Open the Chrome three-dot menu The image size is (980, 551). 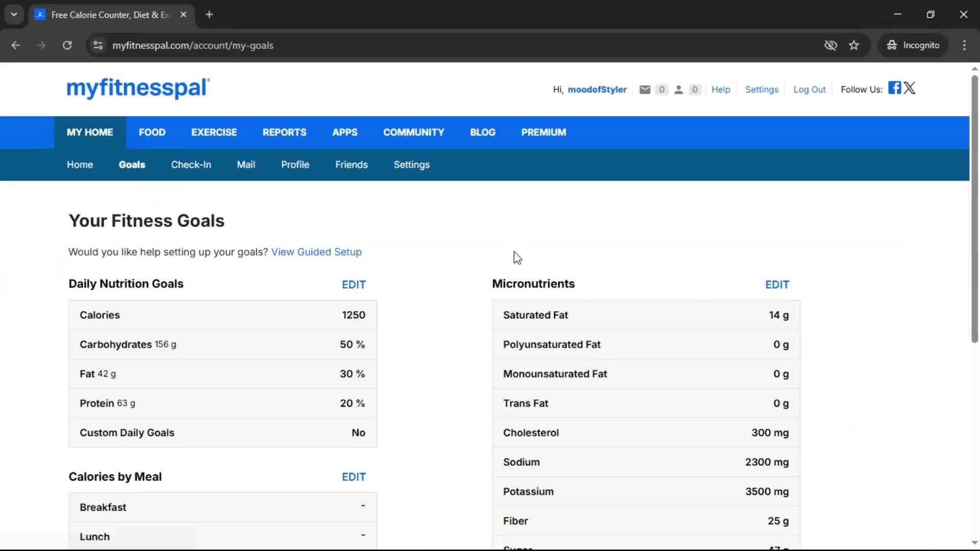pyautogui.click(x=964, y=45)
